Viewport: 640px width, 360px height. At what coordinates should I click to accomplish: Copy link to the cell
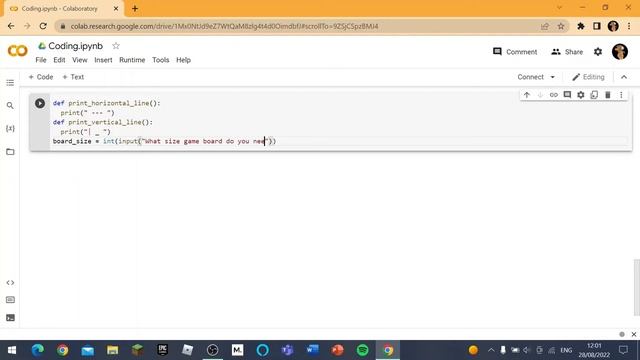pyautogui.click(x=553, y=95)
